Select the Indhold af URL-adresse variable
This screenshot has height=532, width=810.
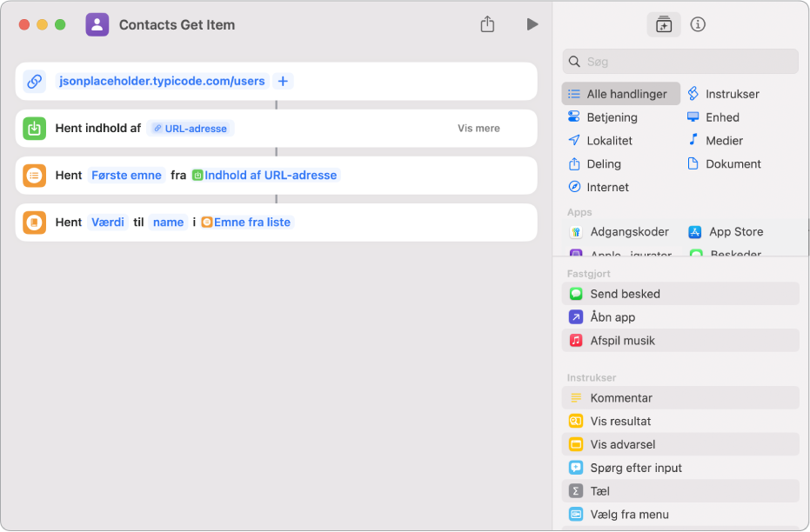point(265,175)
